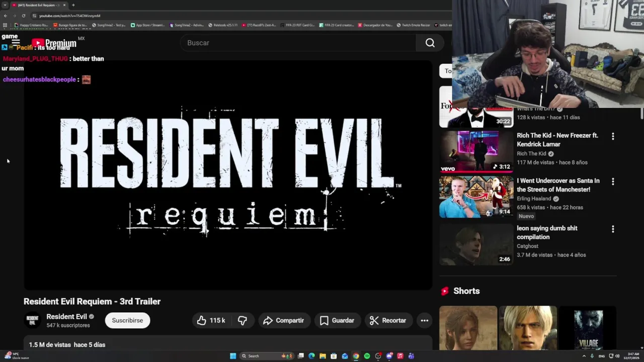Open Discord from the taskbar
This screenshot has width=644, height=362.
point(389,356)
